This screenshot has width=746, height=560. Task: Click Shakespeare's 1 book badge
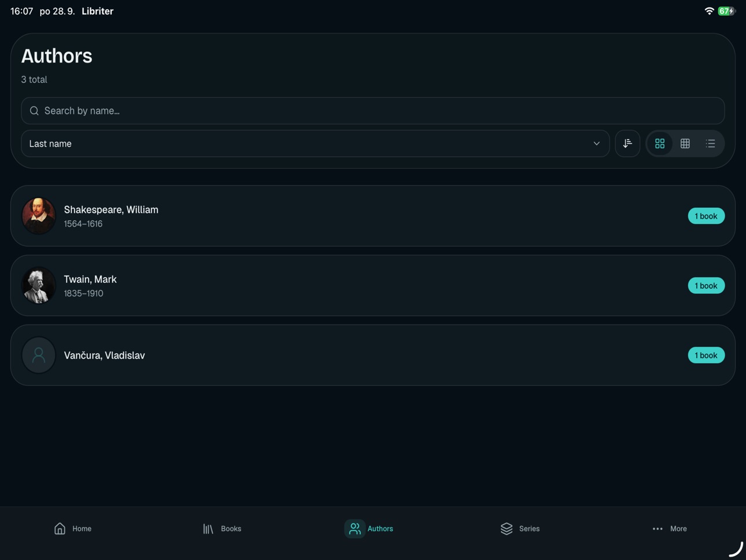706,216
